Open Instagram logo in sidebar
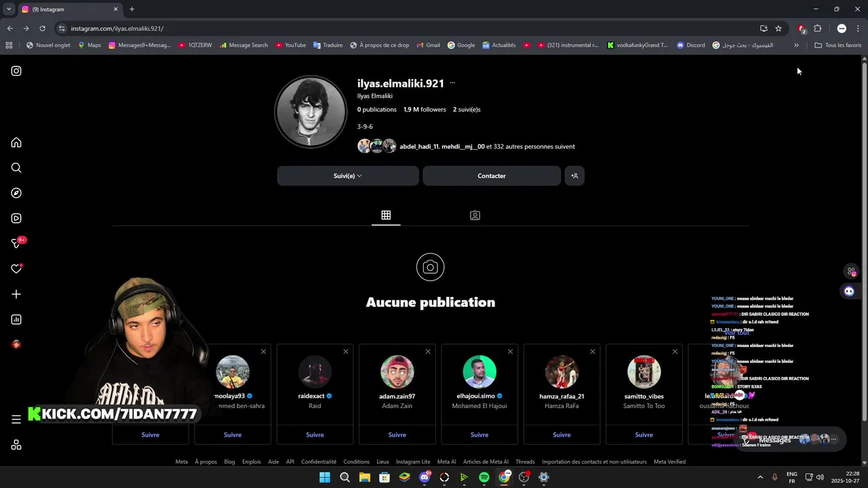Viewport: 868px width, 488px height. coord(16,70)
